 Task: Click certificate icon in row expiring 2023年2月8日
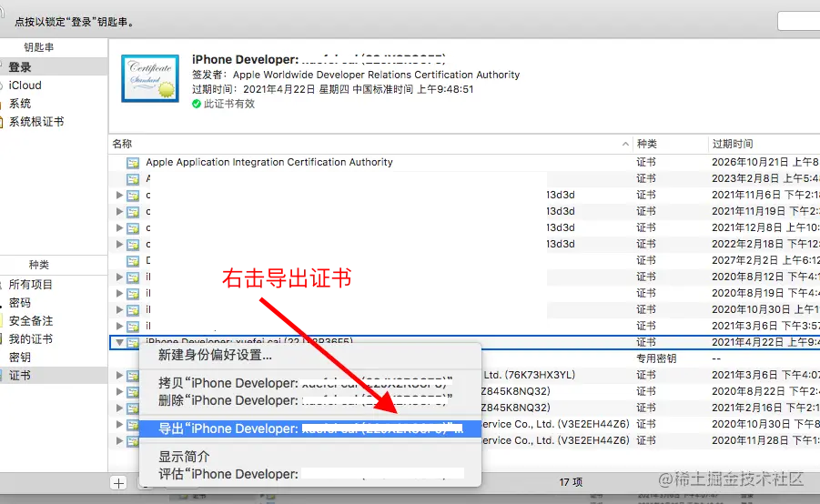(133, 179)
